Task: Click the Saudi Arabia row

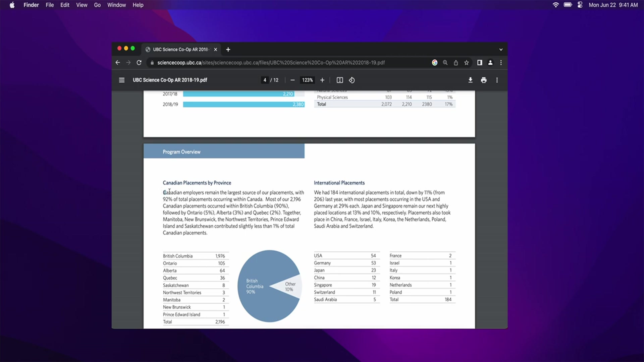Action: pyautogui.click(x=347, y=300)
